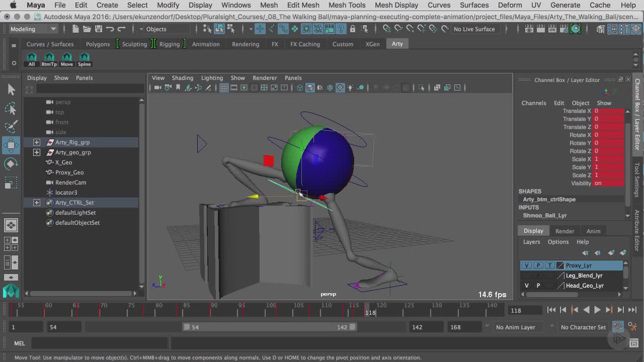Click the undo arrow icon in the status line
644x362 pixels.
coord(110,29)
